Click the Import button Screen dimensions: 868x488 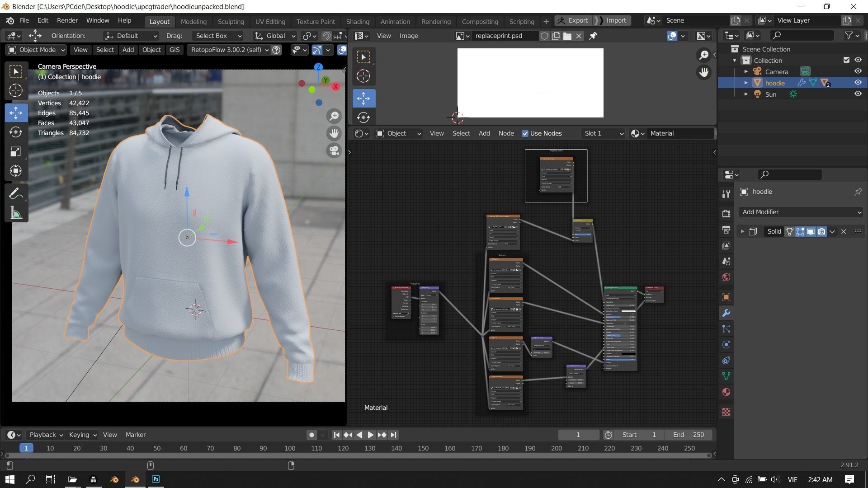coord(612,21)
